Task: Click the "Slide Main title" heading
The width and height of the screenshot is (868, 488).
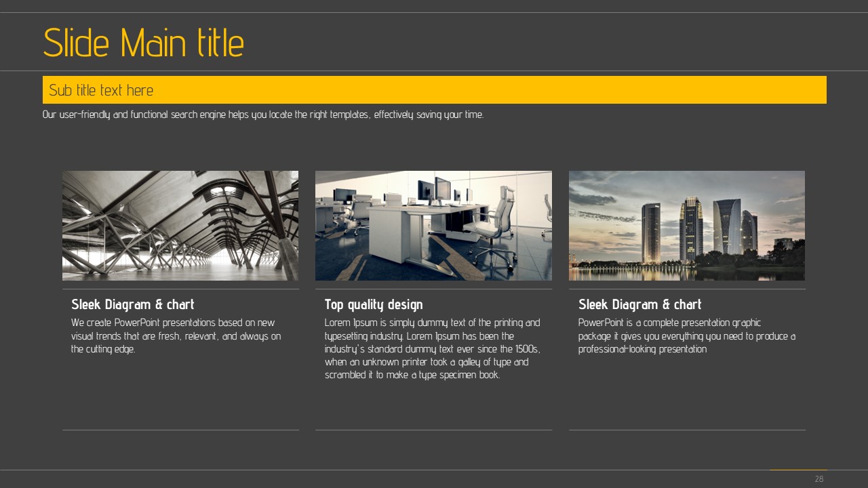Action: pyautogui.click(x=143, y=43)
